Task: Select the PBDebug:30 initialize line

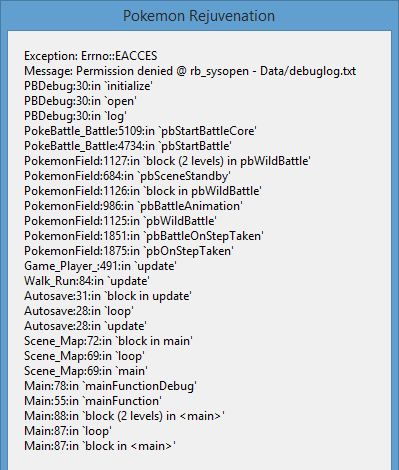Action: point(88,86)
